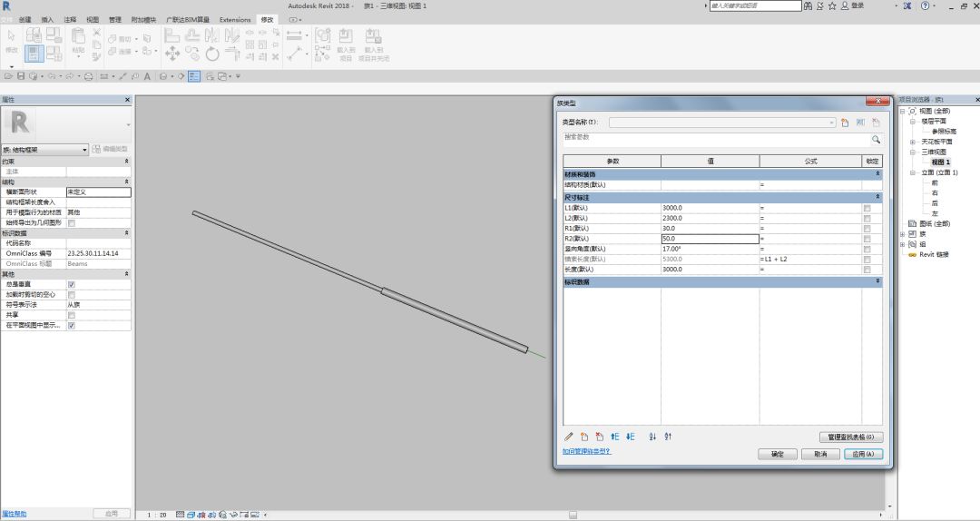Click the highlighted Family Types ribbon icon
980x521 pixels.
(34, 54)
